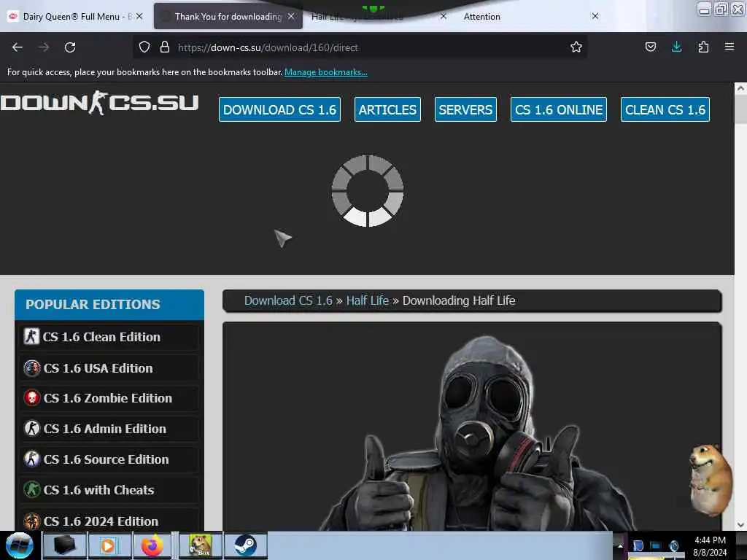
Task: Go back with the browser back arrow
Action: tap(18, 47)
